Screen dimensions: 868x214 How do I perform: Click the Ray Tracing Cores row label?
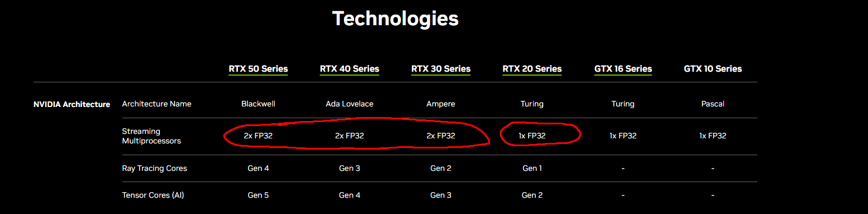click(154, 168)
